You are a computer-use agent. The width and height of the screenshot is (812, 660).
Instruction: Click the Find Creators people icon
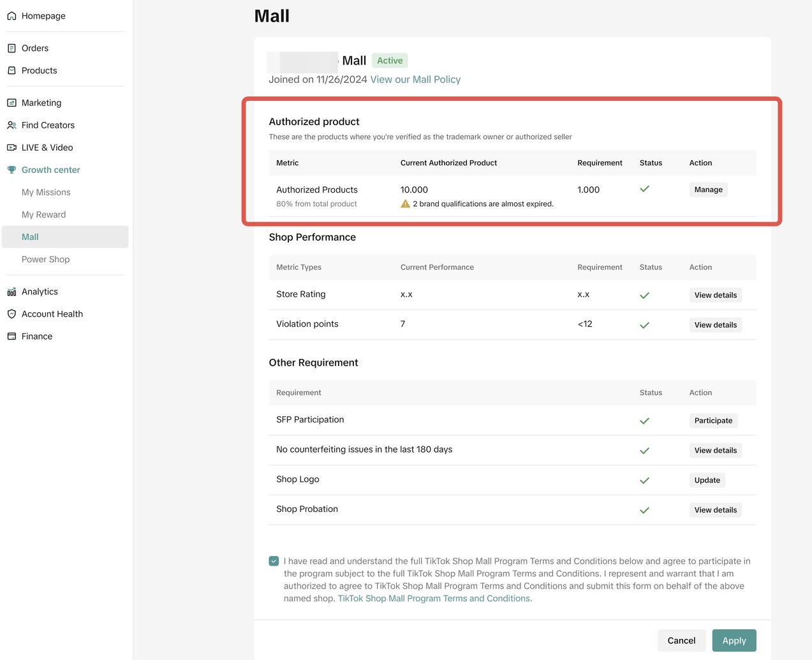coord(11,125)
